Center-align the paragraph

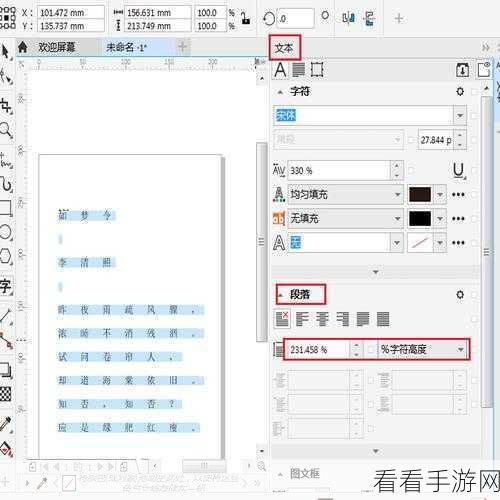click(322, 319)
